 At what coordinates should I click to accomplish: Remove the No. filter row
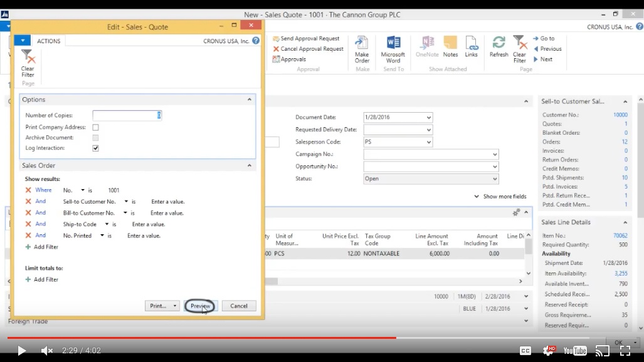tap(28, 190)
